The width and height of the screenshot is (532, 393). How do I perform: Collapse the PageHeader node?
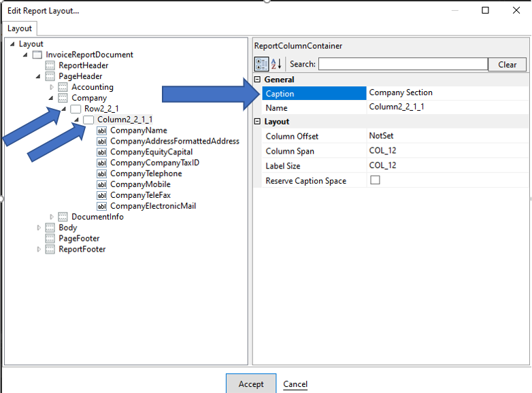[38, 76]
